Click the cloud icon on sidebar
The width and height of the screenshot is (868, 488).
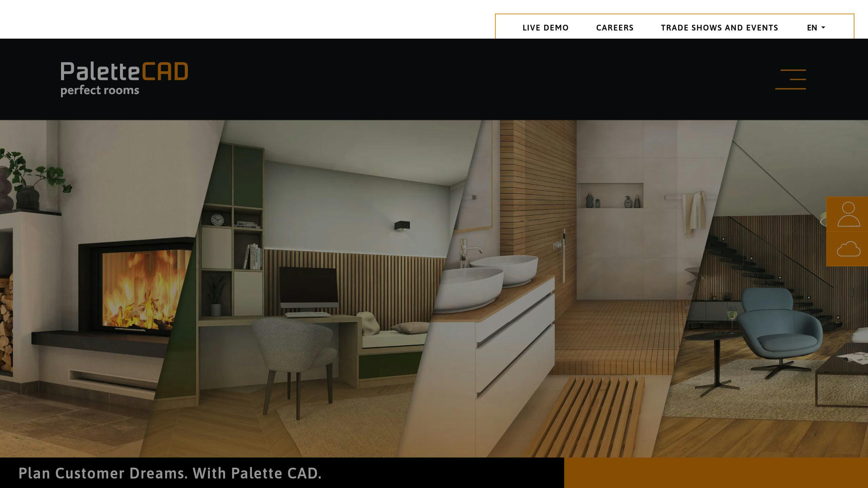848,249
